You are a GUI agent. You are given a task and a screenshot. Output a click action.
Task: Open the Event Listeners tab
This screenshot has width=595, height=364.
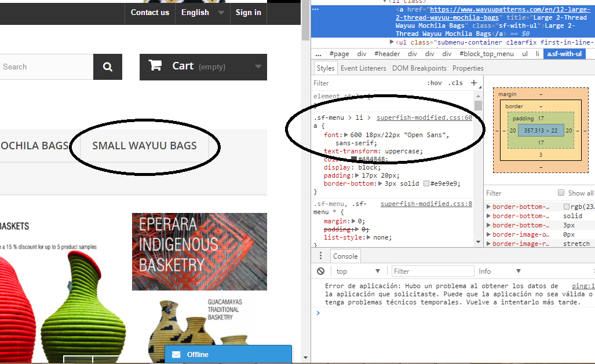[x=363, y=68]
